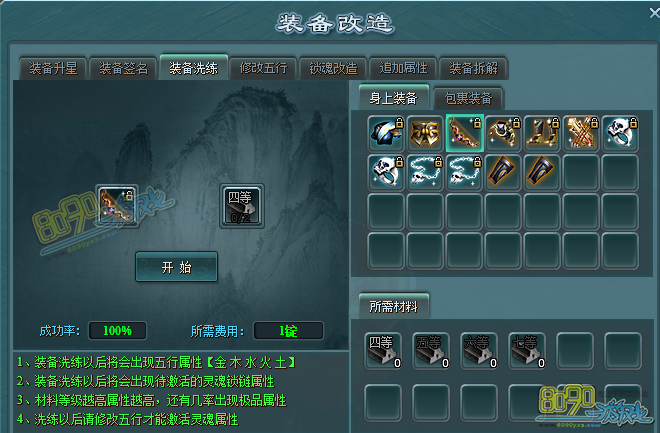Select the first skull necklace icon

pos(425,172)
